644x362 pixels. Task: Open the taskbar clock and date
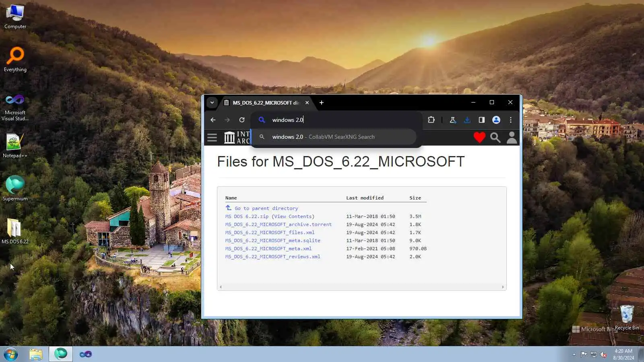point(623,354)
